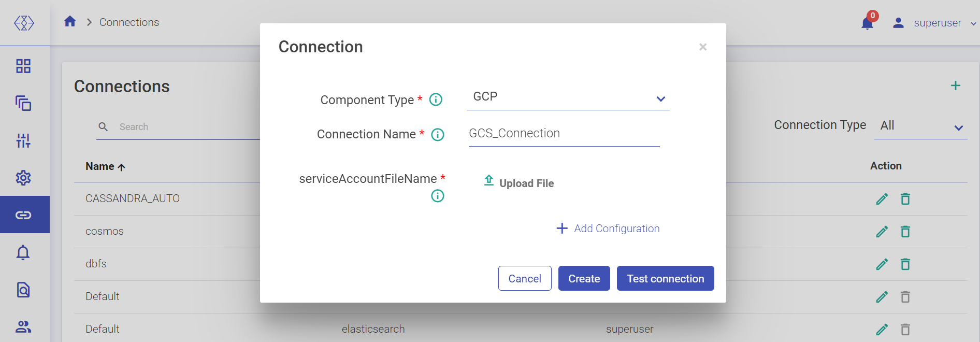The width and height of the screenshot is (980, 342).
Task: Click Upload File for service account
Action: (518, 182)
